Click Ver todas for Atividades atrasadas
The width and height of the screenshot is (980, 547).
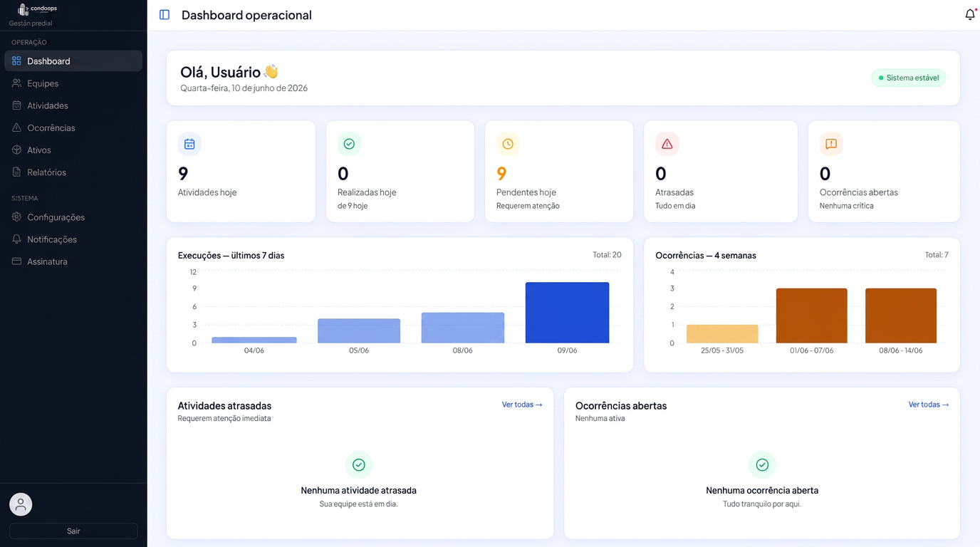coord(522,405)
